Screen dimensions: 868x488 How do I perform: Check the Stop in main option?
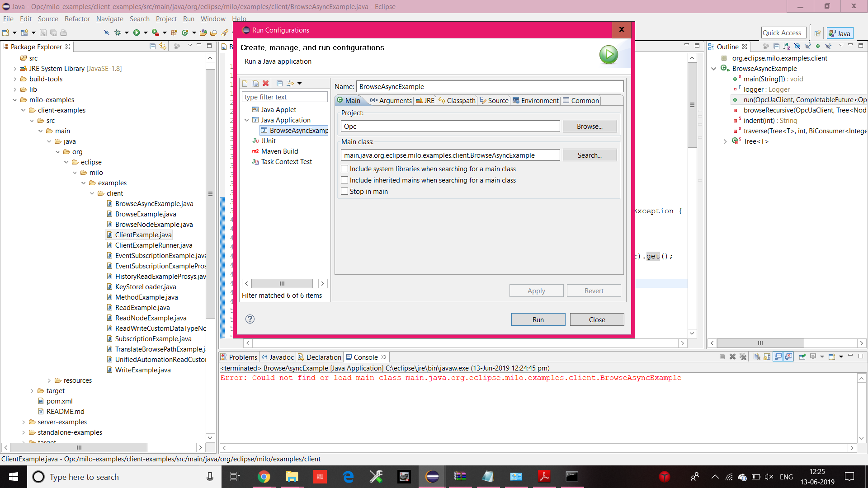click(x=344, y=191)
